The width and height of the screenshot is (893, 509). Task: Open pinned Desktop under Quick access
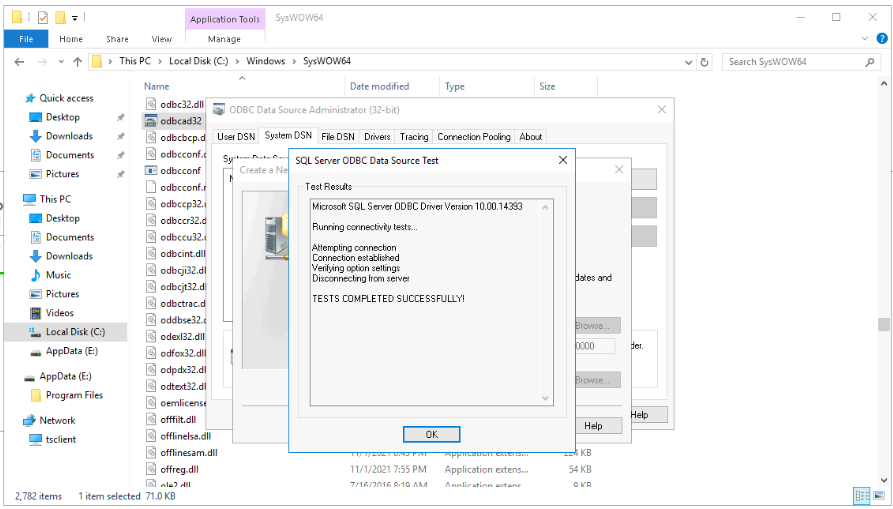(63, 117)
